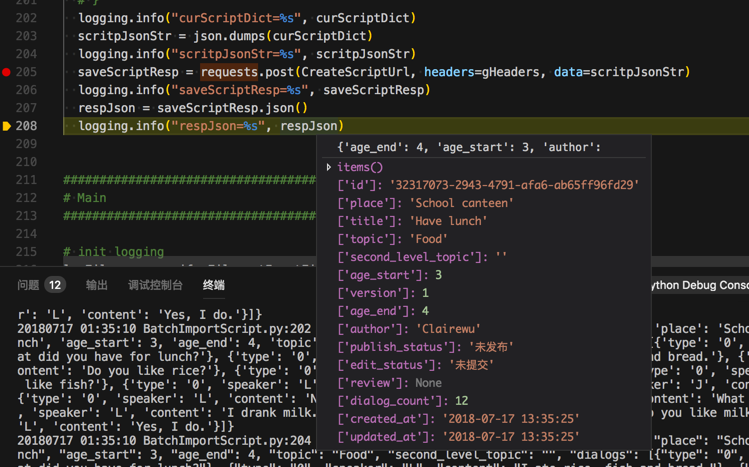This screenshot has width=749, height=467.
Task: Click the ['review'] None entry
Action: coord(389,383)
